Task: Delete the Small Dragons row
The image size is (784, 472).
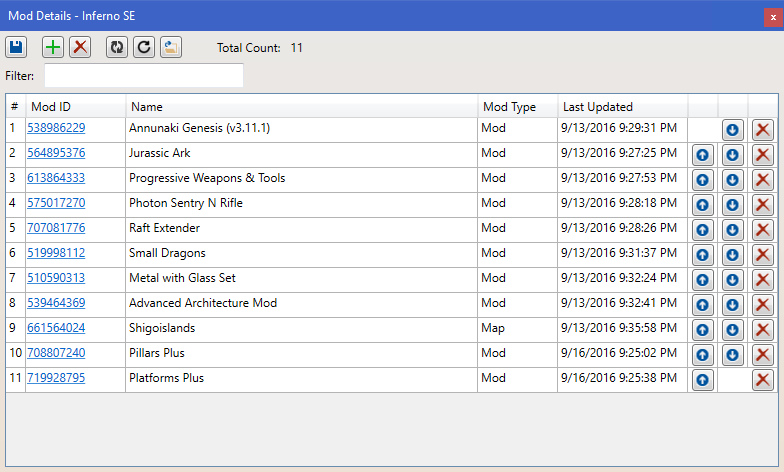Action: (x=762, y=255)
